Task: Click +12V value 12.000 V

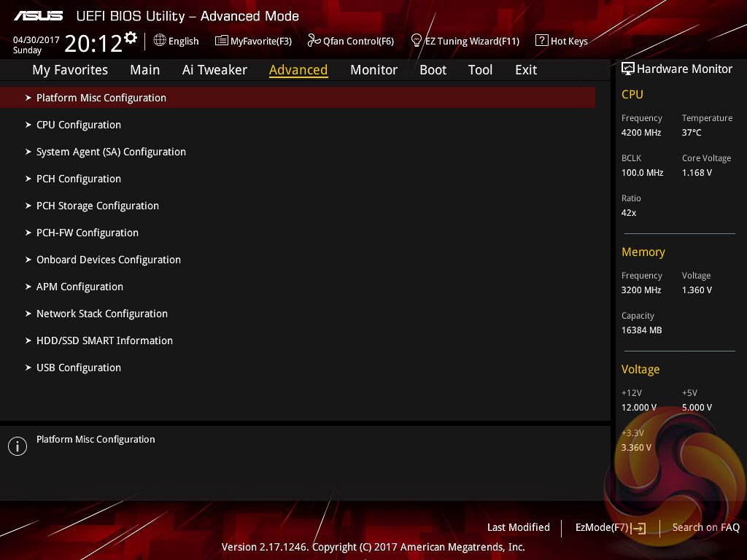Action: click(639, 408)
